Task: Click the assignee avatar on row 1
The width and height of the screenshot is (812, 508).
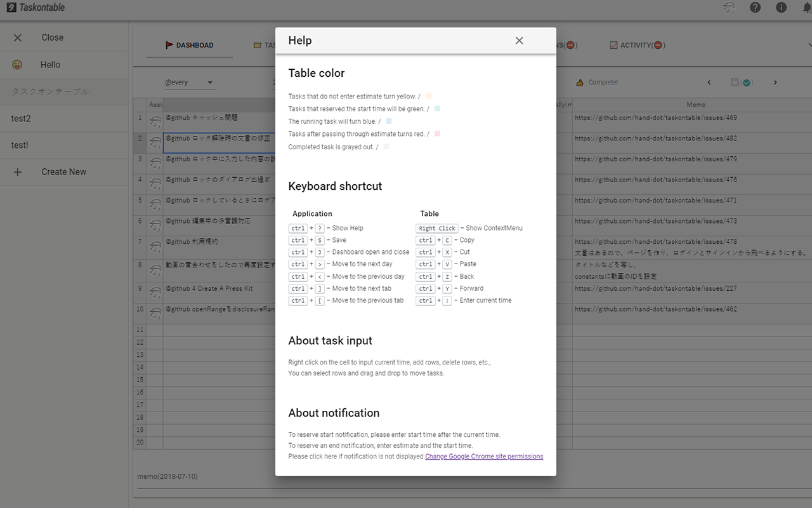Action: (155, 118)
